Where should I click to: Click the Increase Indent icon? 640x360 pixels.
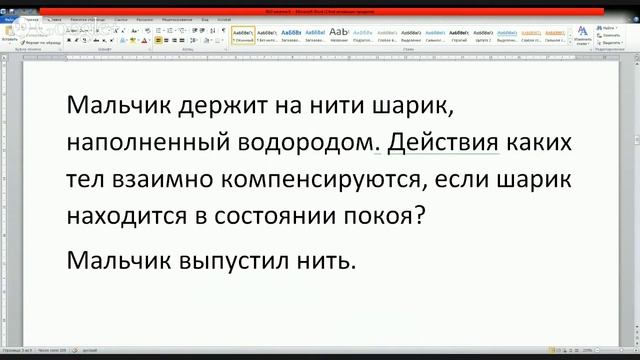coord(202,31)
